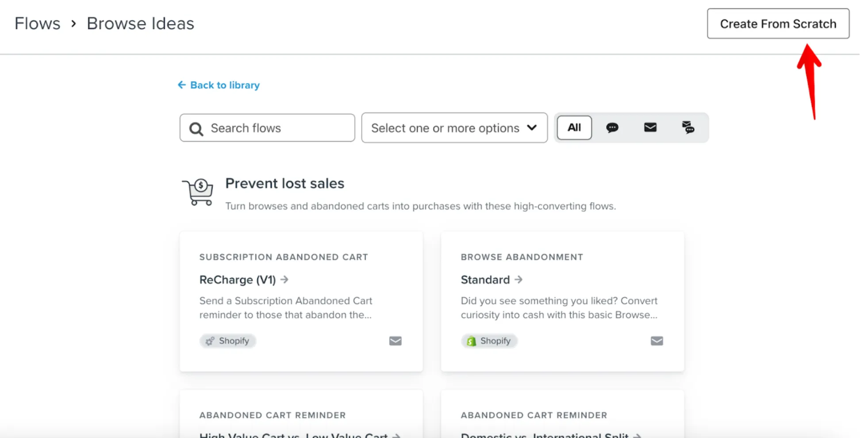Open the ReCharge (V1) flow
The height and width of the screenshot is (438, 868).
238,280
